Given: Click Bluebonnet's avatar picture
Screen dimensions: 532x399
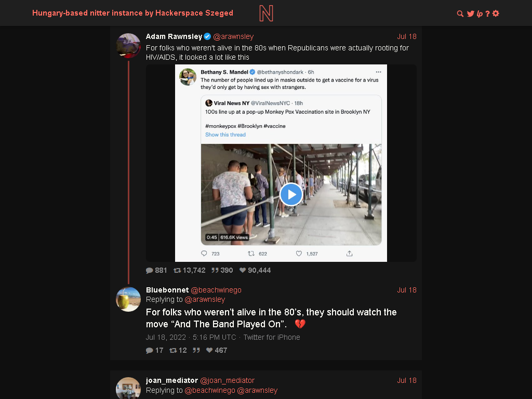Looking at the screenshot, I should click(x=128, y=299).
